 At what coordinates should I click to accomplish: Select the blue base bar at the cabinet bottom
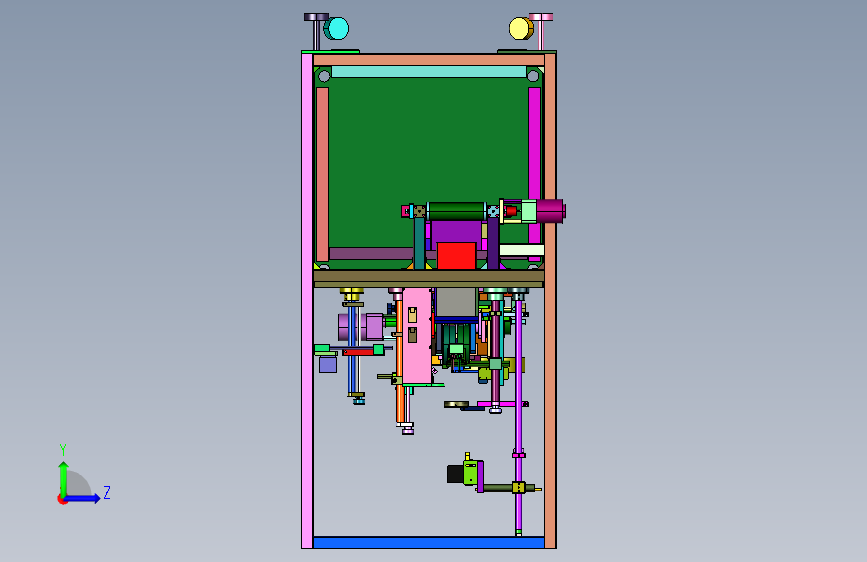[x=429, y=542]
